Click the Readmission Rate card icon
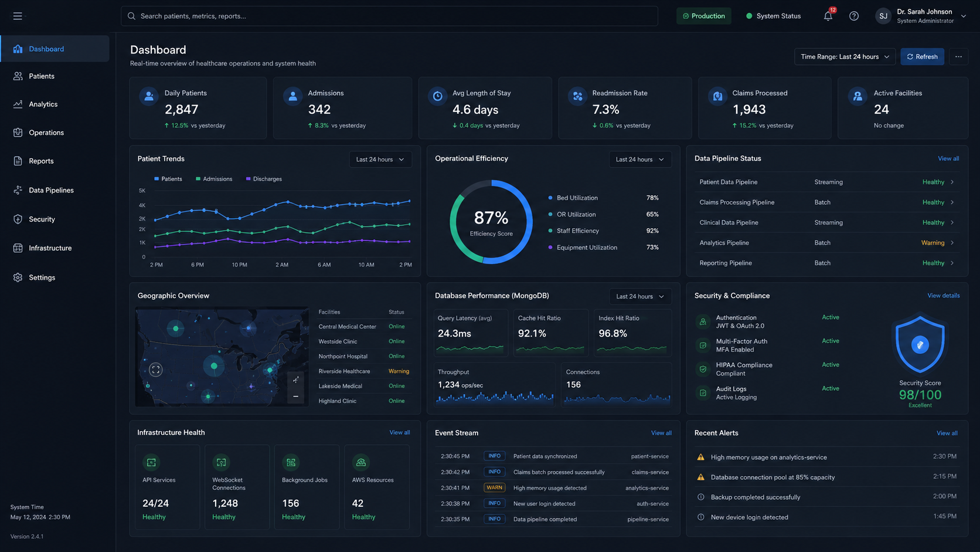 coord(577,96)
